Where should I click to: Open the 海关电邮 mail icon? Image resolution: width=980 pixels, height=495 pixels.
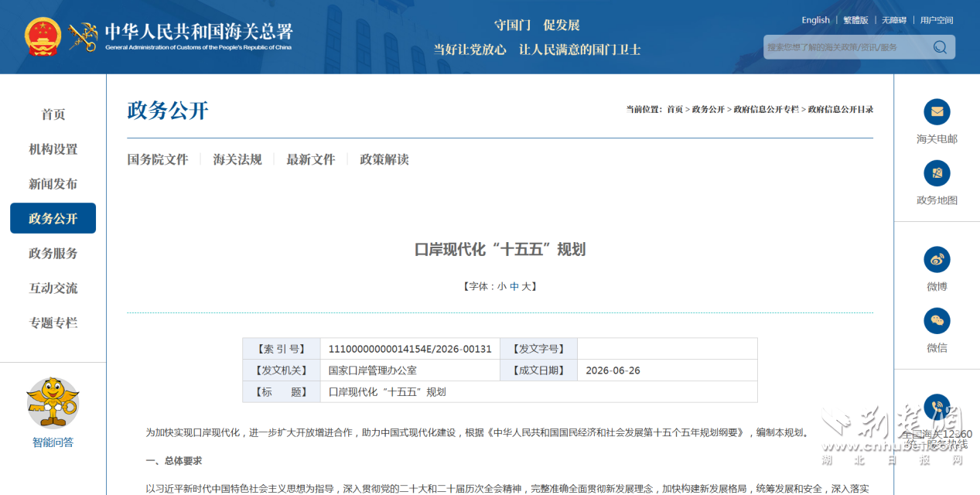pos(937,111)
